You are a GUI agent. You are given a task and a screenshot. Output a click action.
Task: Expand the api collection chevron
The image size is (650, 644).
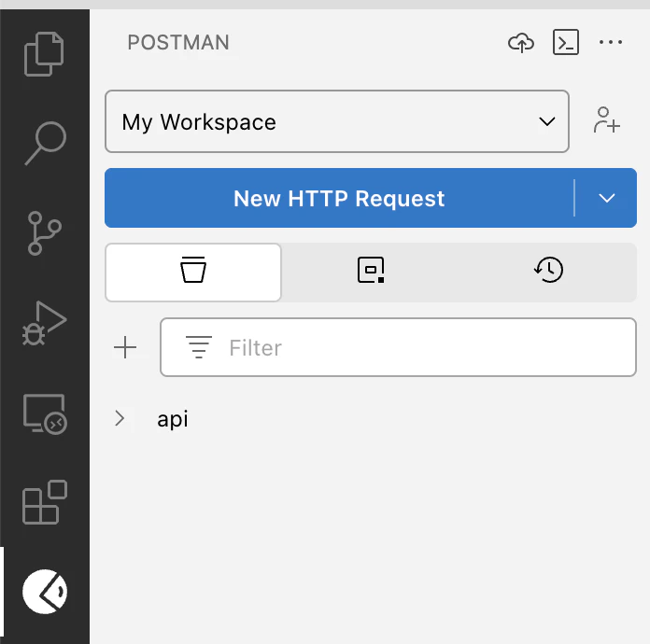coord(120,418)
